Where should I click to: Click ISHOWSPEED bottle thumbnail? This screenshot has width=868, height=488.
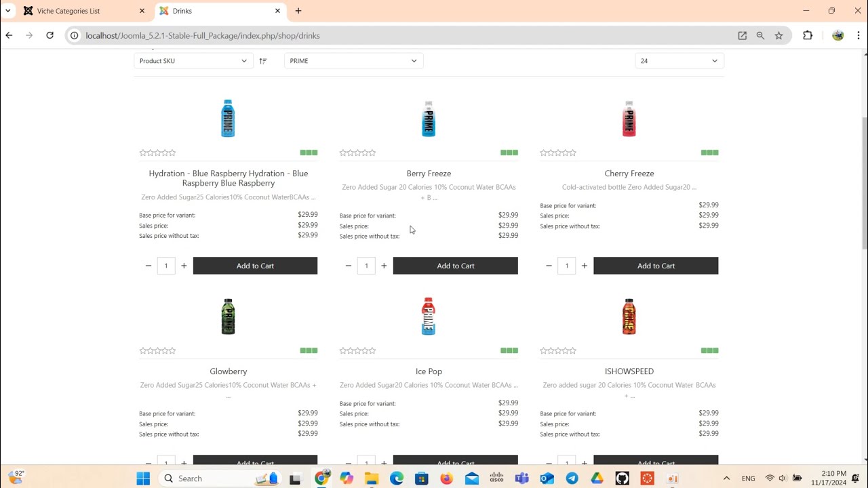[629, 317]
